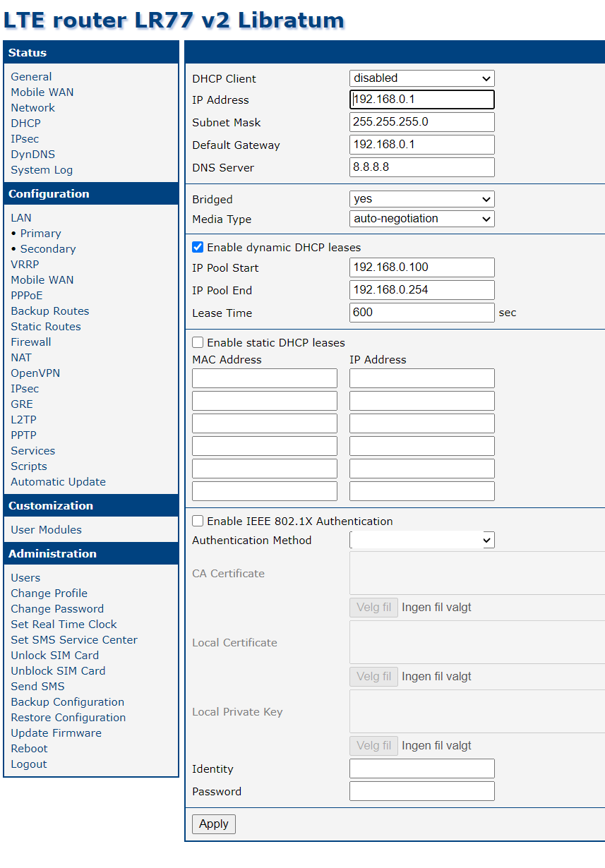Image resolution: width=605 pixels, height=868 pixels.
Task: Open VRRP configuration
Action: 25,265
